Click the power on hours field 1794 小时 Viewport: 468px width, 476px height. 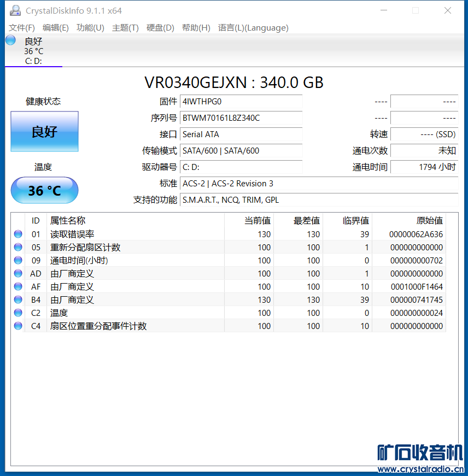tap(424, 167)
